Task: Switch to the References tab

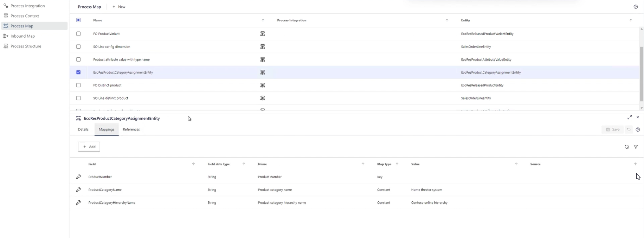Action: (131, 130)
